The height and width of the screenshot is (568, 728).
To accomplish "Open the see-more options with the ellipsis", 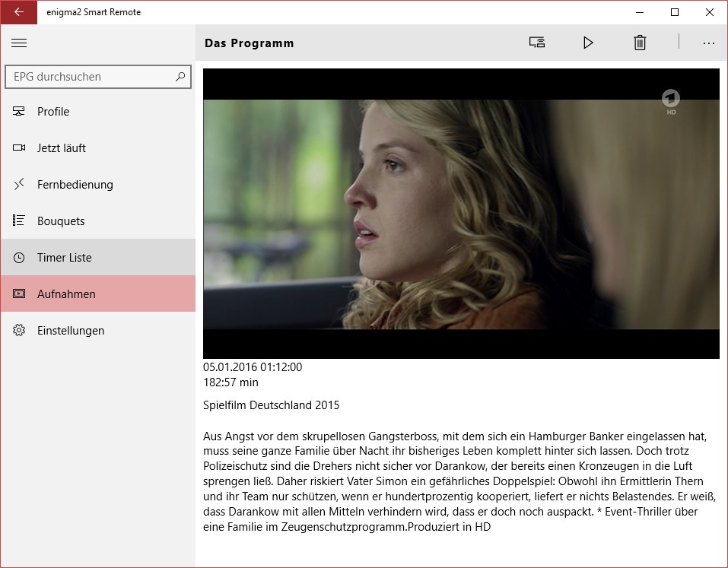I will click(709, 43).
